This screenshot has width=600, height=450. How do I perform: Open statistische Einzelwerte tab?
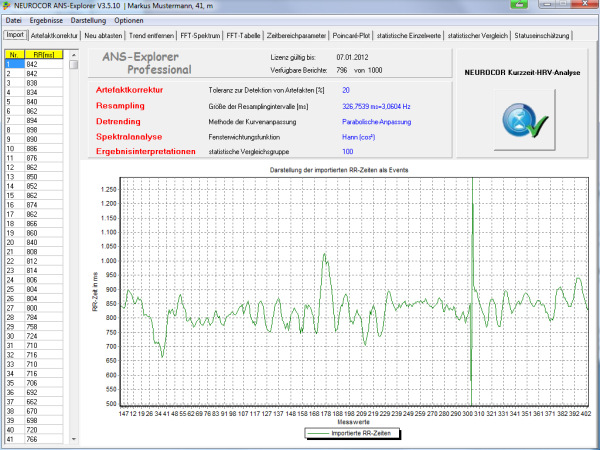pyautogui.click(x=409, y=36)
